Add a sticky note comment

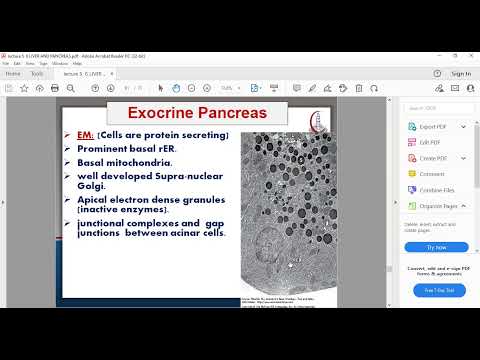[297, 88]
